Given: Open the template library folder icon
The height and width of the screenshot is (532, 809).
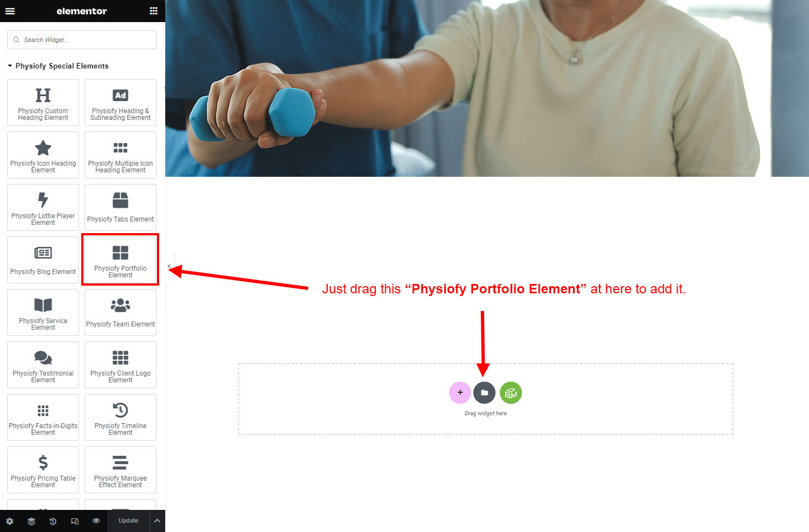Looking at the screenshot, I should 485,393.
